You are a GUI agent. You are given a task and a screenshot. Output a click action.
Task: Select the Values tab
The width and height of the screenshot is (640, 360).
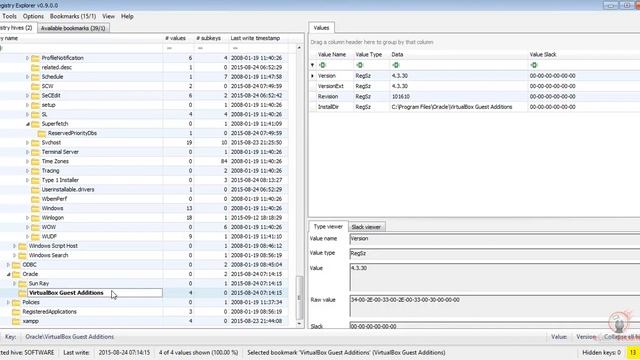point(321,28)
